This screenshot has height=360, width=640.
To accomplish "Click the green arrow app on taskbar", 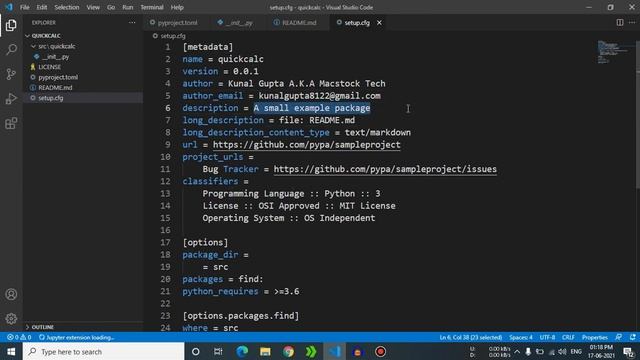I will click(311, 351).
